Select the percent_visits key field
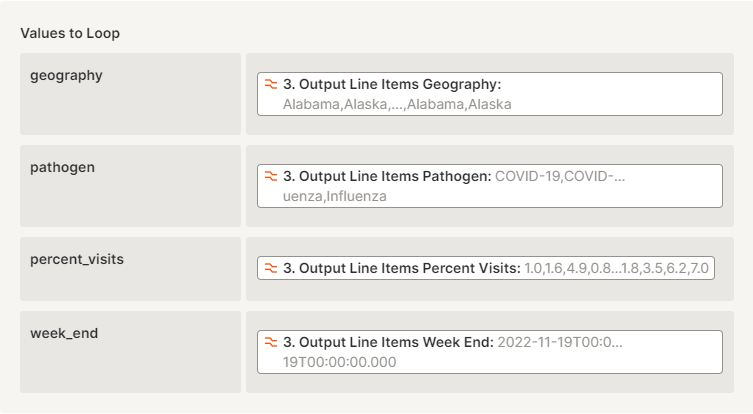Viewport: 753px width, 414px height. tap(130, 269)
